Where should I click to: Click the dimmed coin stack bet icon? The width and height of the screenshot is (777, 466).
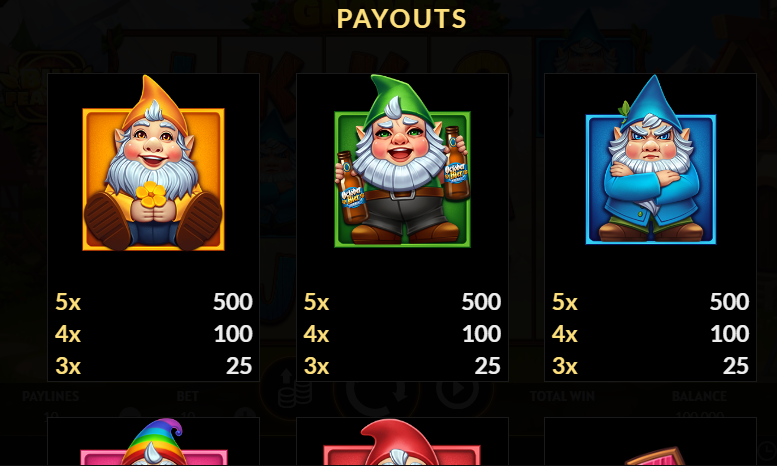click(x=295, y=390)
